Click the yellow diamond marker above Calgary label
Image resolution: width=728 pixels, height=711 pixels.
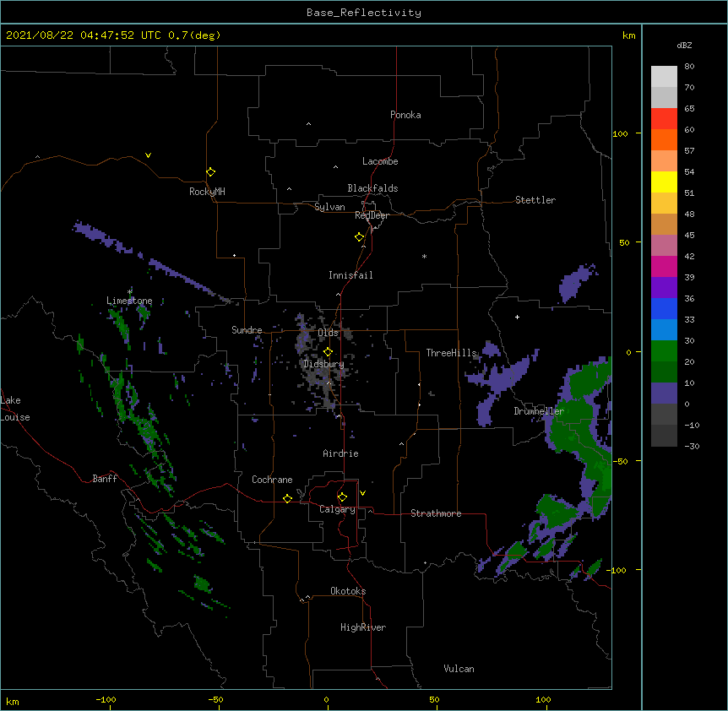click(x=342, y=497)
